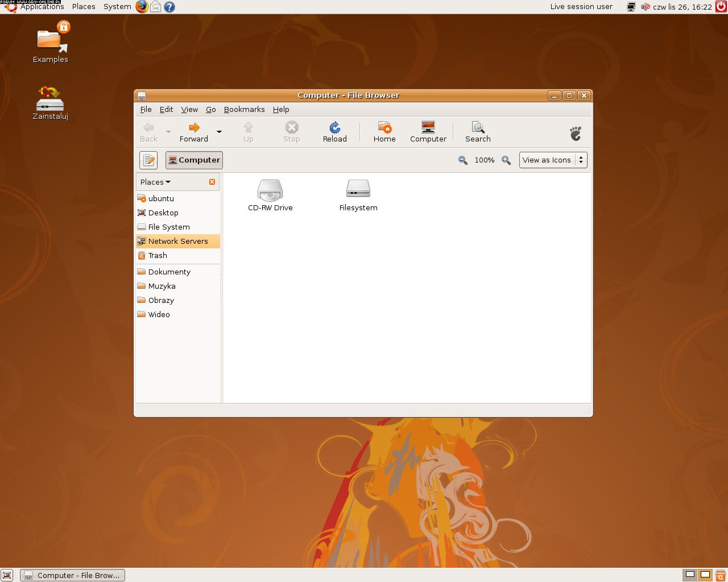Expand the Forward history dropdown arrow

[x=219, y=132]
